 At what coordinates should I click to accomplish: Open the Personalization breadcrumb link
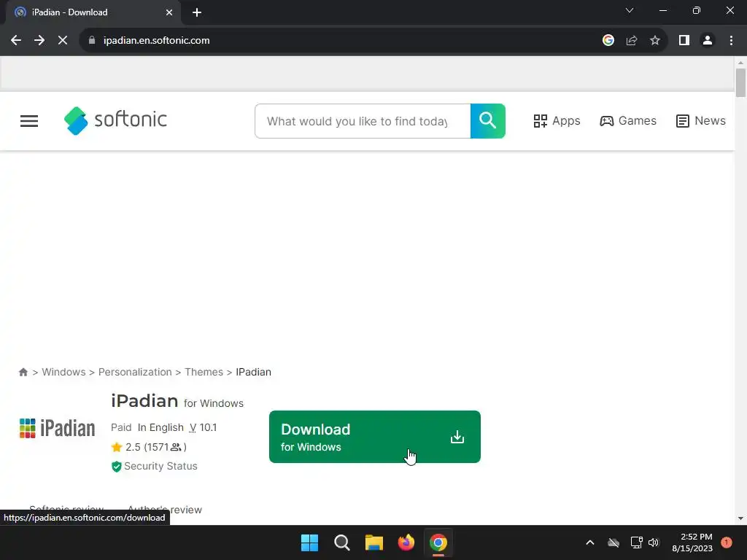[135, 372]
